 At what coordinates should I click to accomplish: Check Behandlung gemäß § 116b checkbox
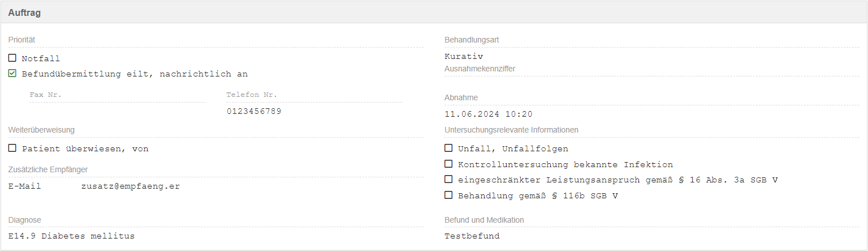[448, 195]
